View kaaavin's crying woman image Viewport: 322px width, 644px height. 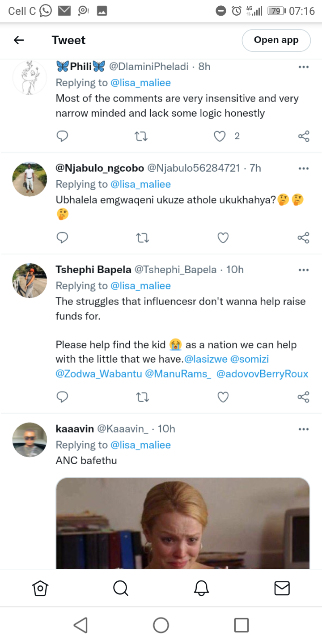(x=183, y=523)
